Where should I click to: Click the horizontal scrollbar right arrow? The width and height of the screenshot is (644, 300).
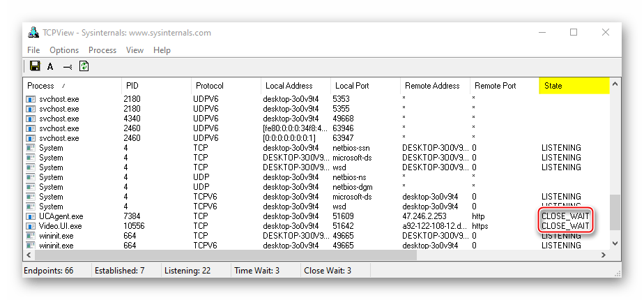click(604, 255)
